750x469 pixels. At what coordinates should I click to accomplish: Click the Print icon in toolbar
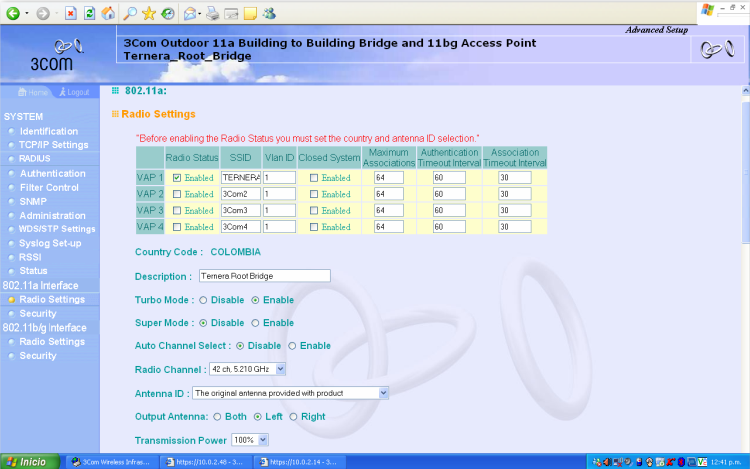pyautogui.click(x=211, y=13)
